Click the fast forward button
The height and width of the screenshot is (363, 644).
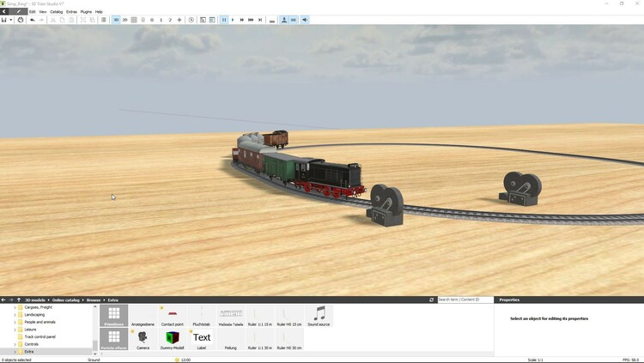tap(242, 20)
